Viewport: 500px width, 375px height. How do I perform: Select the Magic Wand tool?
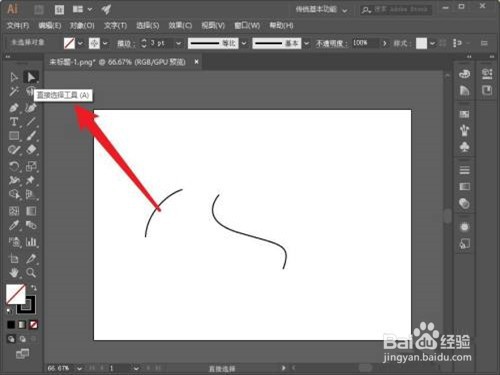pyautogui.click(x=14, y=91)
